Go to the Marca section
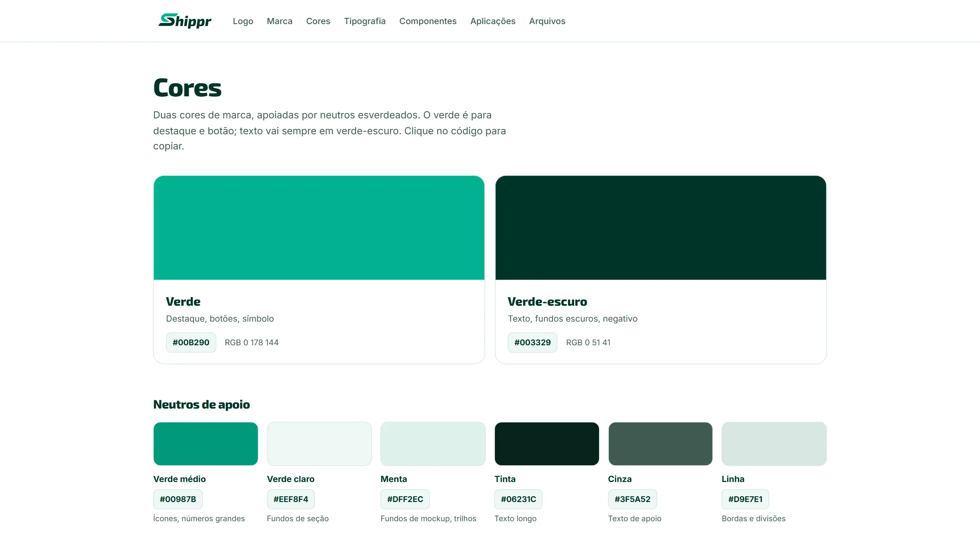This screenshot has height=551, width=980. pos(280,21)
